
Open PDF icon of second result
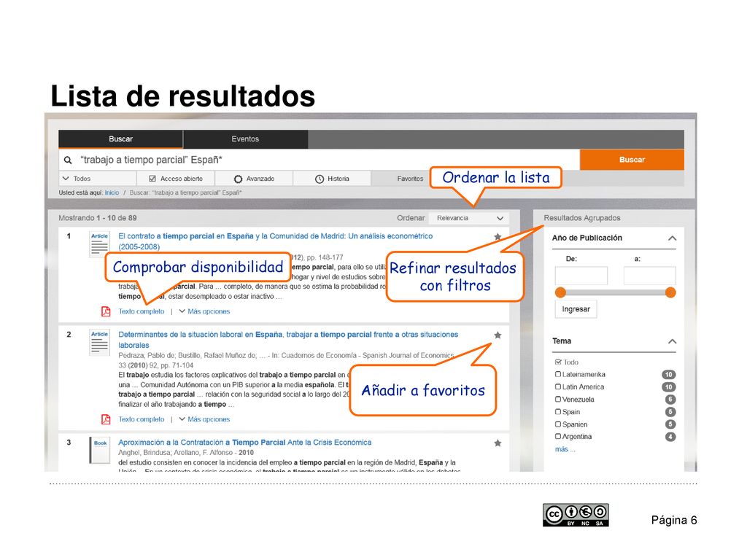coord(106,419)
